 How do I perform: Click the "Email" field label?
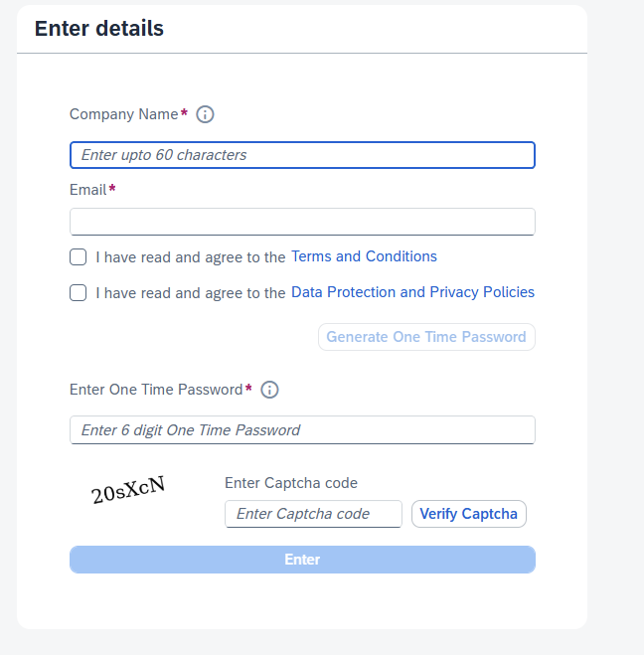[x=87, y=189]
